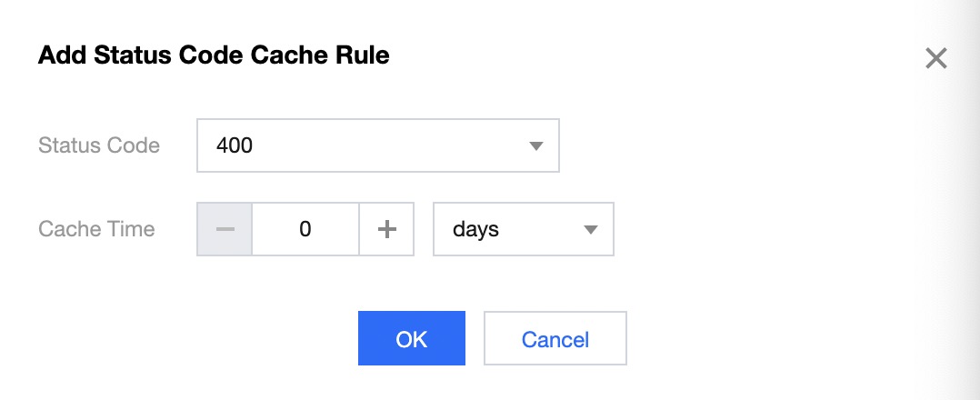Focus the Cache Time number field
Viewport: 980px width, 400px height.
pos(305,229)
